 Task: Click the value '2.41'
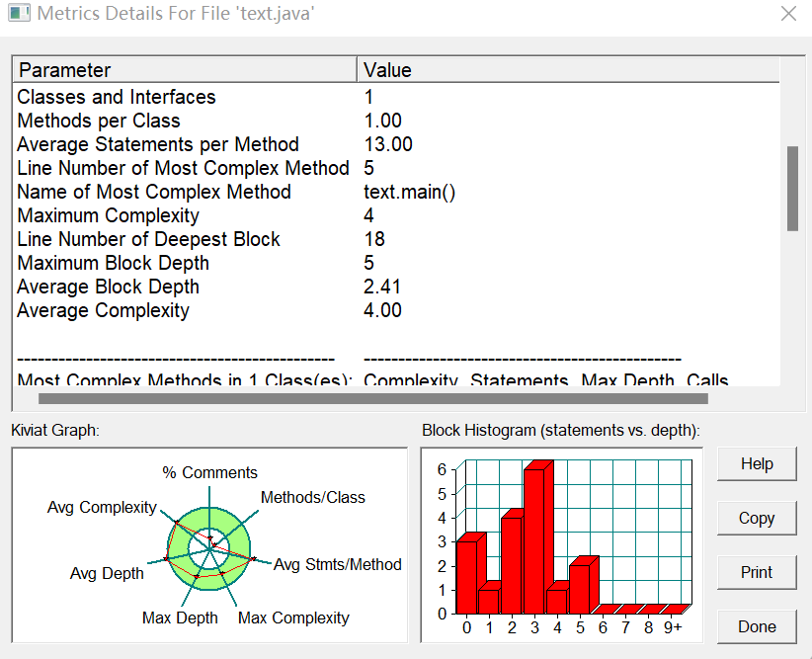[382, 288]
